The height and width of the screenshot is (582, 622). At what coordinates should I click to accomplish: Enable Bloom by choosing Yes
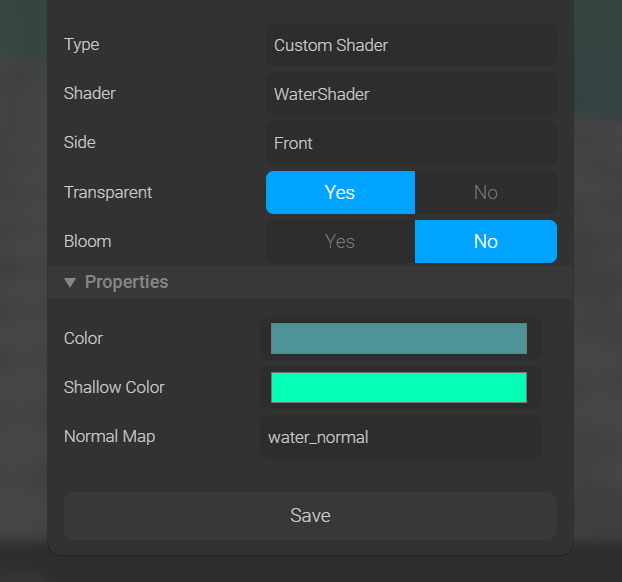point(340,241)
